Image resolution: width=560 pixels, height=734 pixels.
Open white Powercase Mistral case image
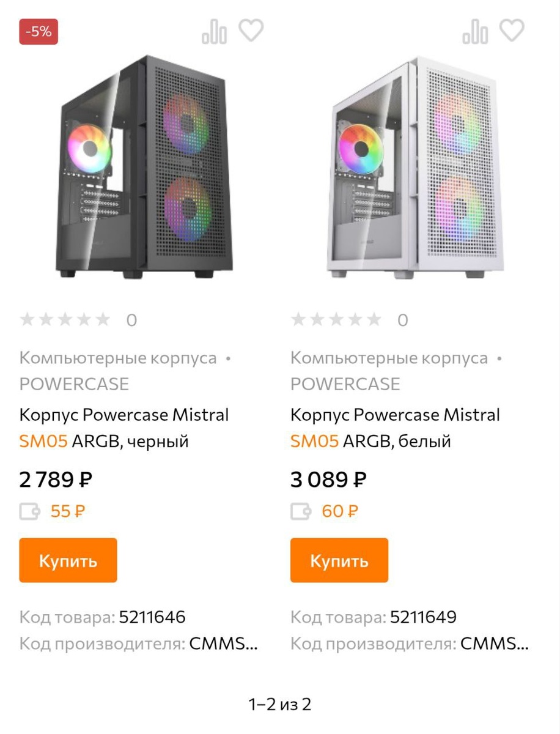coord(416,168)
